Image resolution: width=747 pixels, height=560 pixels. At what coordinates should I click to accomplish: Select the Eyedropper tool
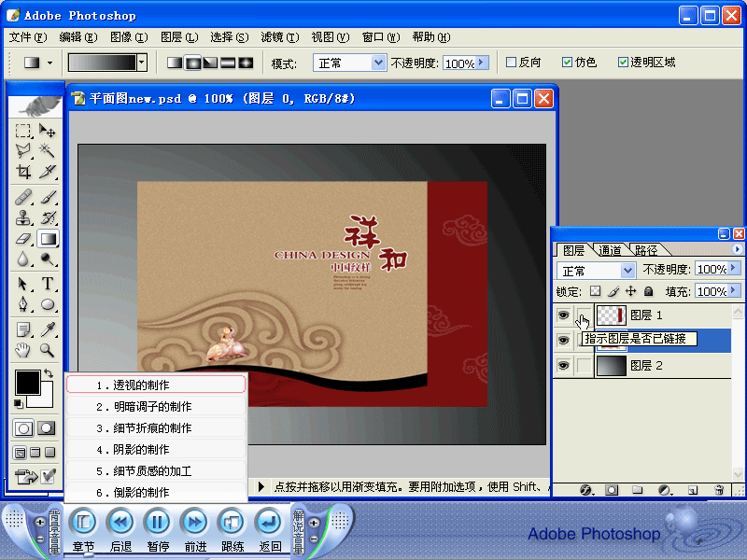[x=48, y=329]
